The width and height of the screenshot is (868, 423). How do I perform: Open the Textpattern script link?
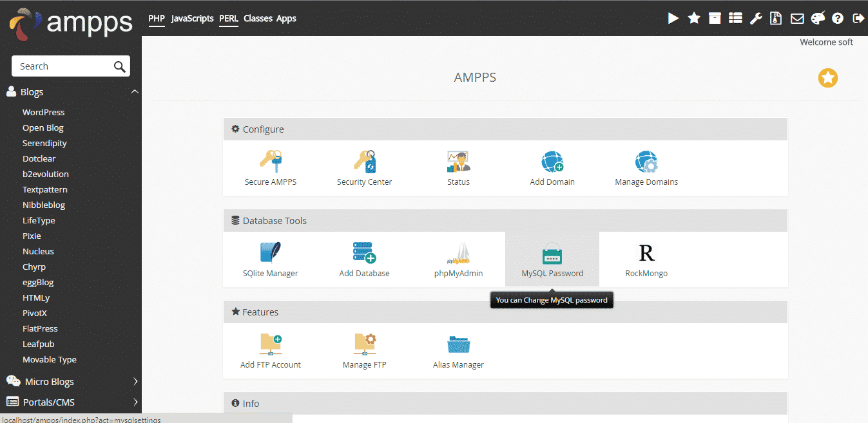(x=45, y=189)
